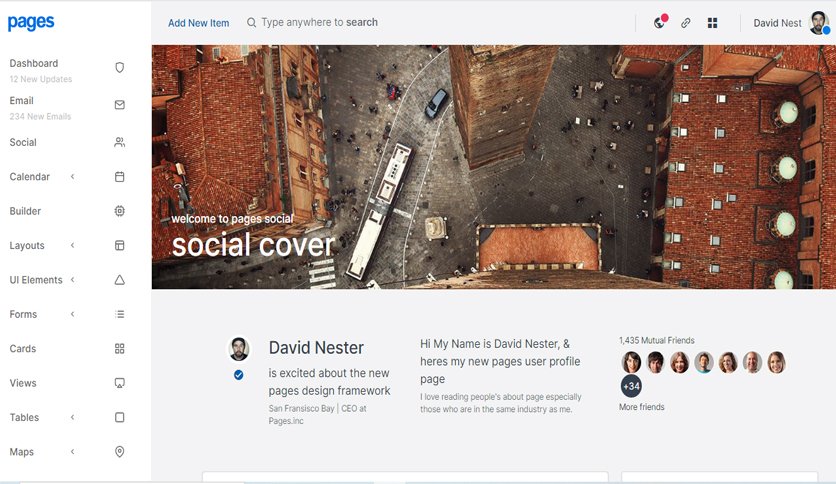Click the San Fransisco Bay location text

301,408
